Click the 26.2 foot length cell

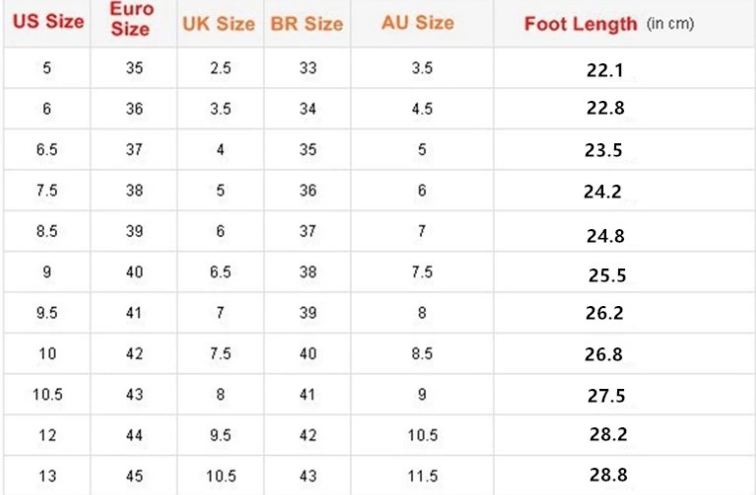click(x=605, y=313)
